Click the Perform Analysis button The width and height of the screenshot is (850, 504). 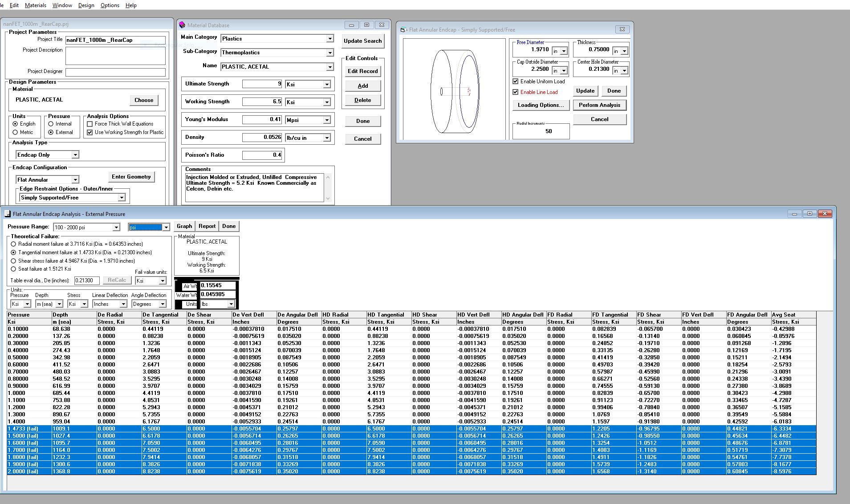click(x=599, y=105)
